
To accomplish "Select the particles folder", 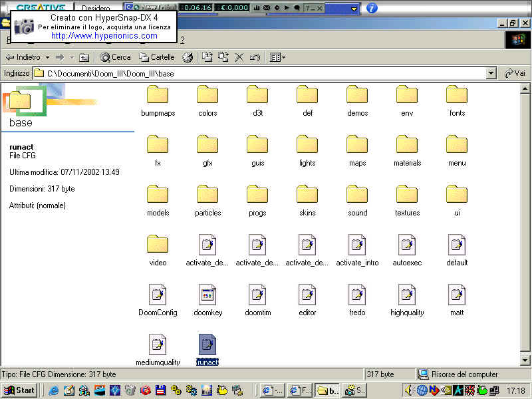I will (207, 201).
